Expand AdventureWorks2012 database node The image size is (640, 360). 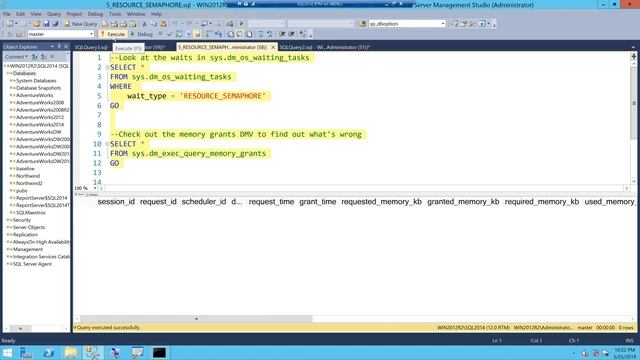(12, 118)
